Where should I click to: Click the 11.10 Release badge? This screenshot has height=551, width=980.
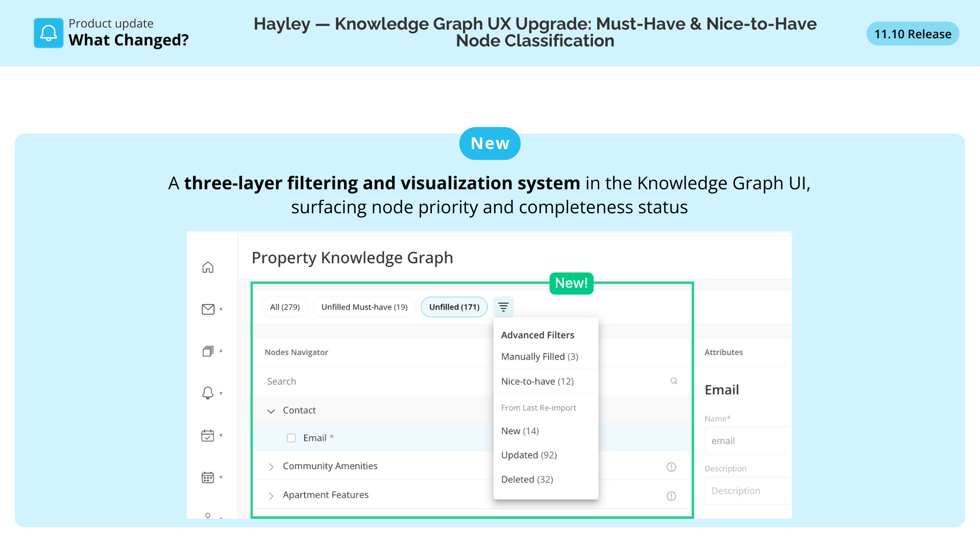click(x=912, y=34)
